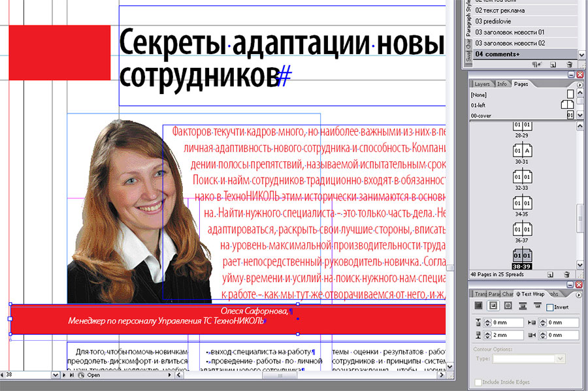Go to next page arrow in status bar
Viewport: 588px width, 391px height.
pyautogui.click(x=64, y=375)
